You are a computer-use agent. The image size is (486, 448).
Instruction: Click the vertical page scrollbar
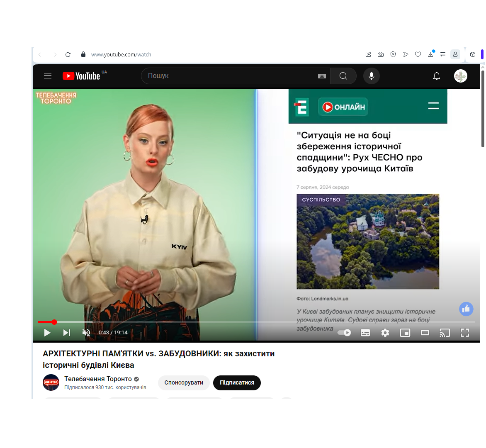coord(483,109)
